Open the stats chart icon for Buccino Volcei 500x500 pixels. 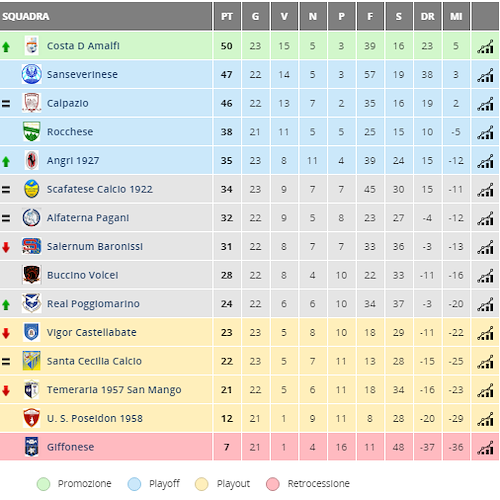pyautogui.click(x=485, y=276)
